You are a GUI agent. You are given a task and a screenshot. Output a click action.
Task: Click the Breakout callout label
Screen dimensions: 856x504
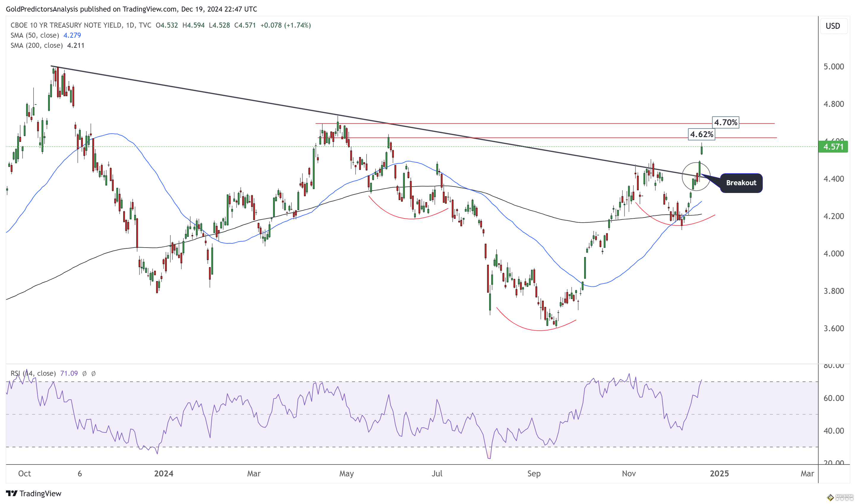[741, 183]
